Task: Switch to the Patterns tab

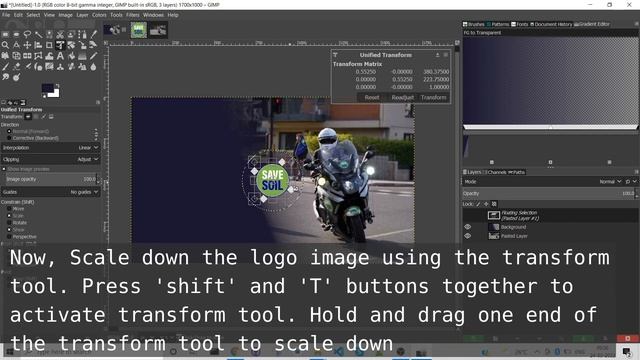Action: click(498, 24)
